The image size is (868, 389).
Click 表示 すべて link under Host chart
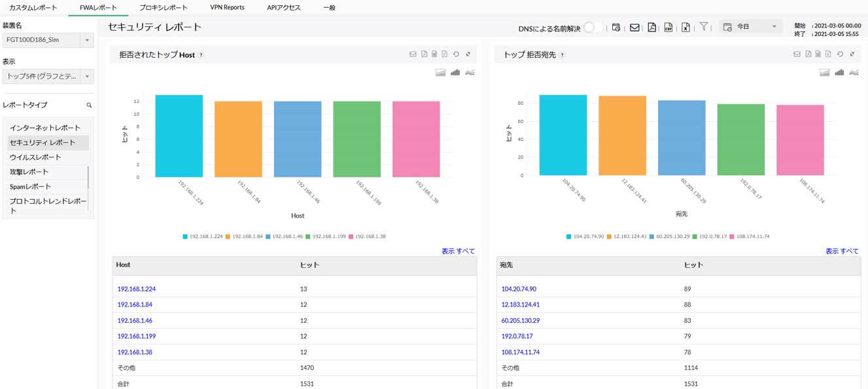coord(458,251)
